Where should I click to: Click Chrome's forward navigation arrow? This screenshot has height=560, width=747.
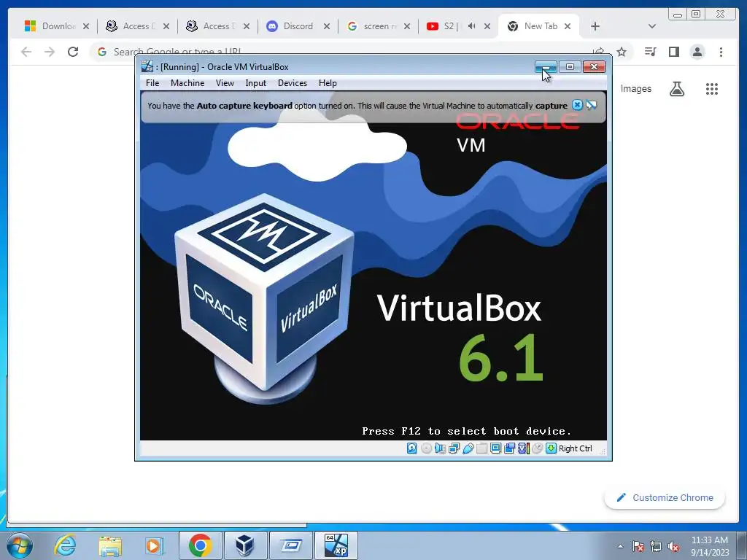[x=50, y=52]
